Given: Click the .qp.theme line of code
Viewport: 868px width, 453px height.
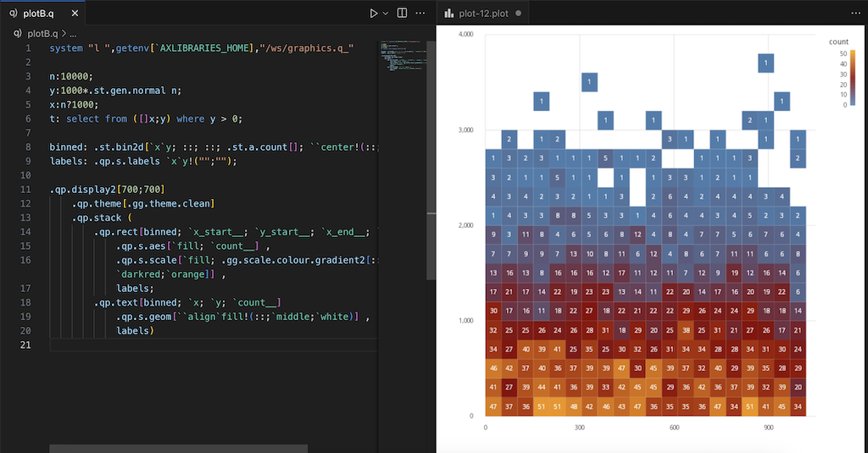Looking at the screenshot, I should tap(142, 203).
